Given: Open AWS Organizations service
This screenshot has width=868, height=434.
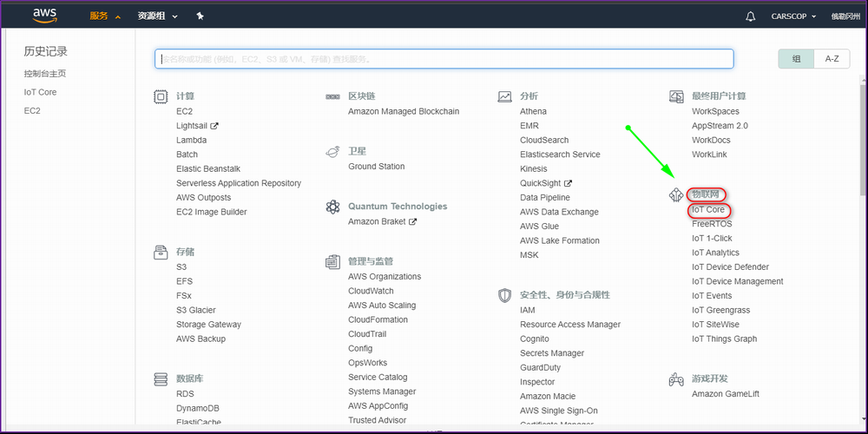Looking at the screenshot, I should 385,276.
